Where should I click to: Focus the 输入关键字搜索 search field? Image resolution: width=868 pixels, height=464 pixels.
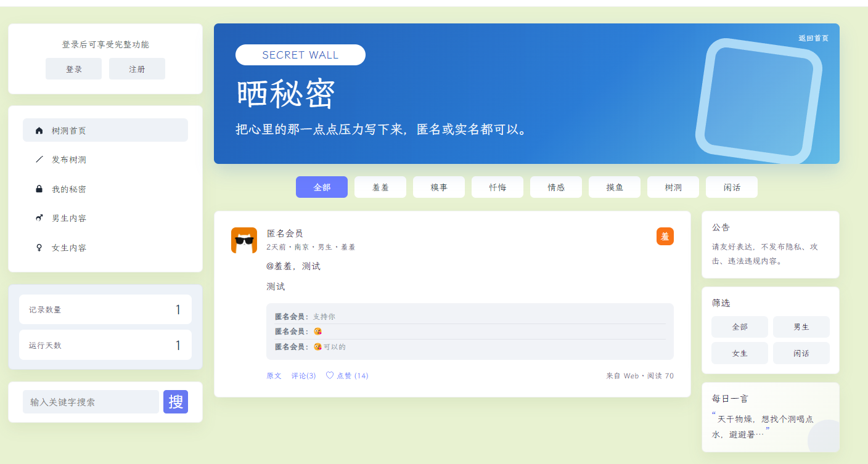click(91, 402)
